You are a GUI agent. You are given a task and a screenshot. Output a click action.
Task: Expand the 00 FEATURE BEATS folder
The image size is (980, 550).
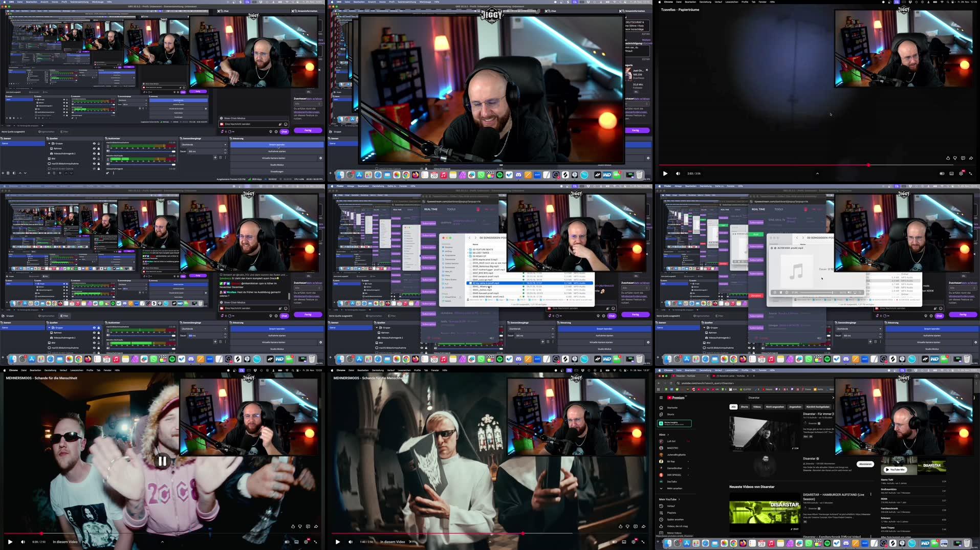[468, 250]
